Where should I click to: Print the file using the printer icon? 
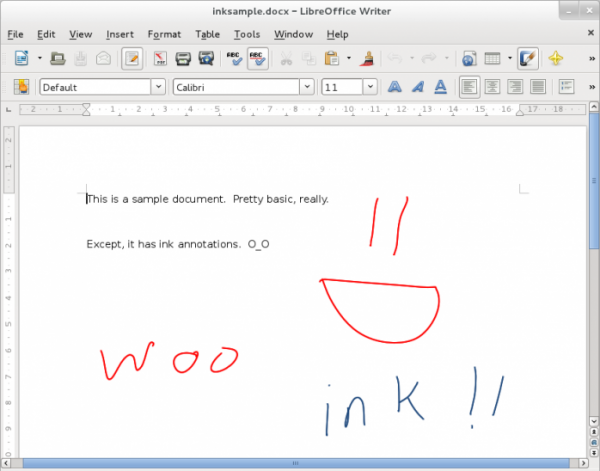(x=183, y=59)
